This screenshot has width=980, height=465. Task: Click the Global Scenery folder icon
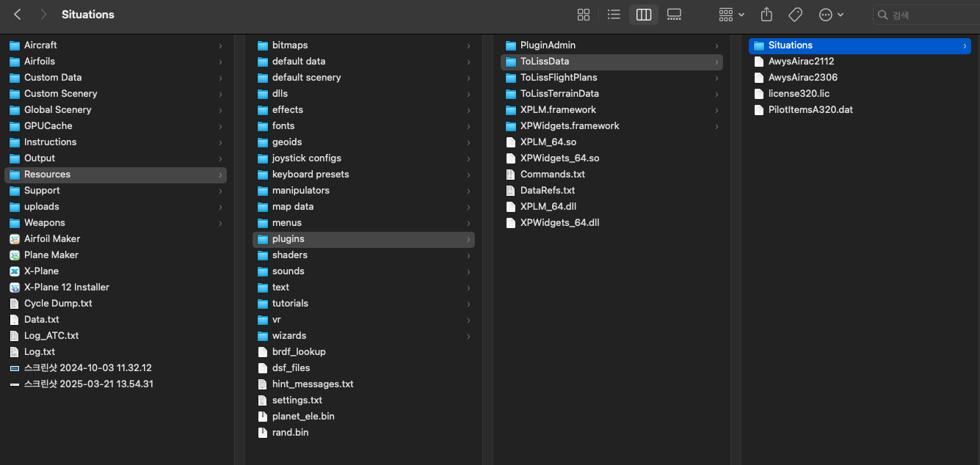(x=15, y=110)
